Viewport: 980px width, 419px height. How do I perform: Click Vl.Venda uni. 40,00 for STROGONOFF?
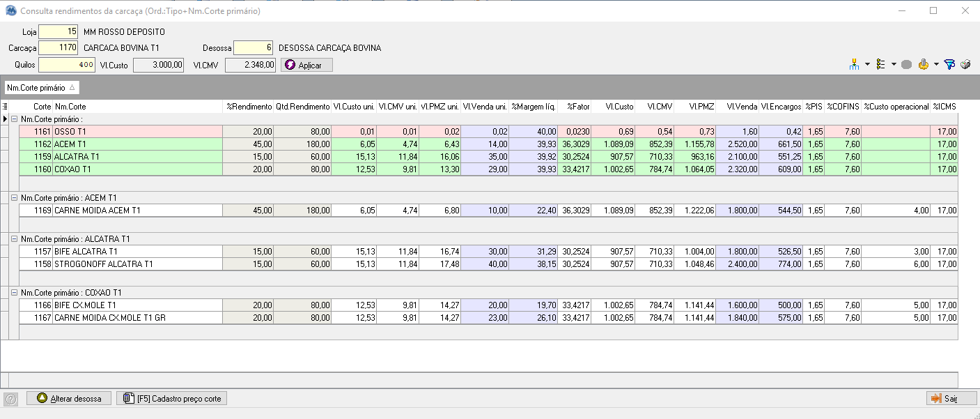click(485, 264)
